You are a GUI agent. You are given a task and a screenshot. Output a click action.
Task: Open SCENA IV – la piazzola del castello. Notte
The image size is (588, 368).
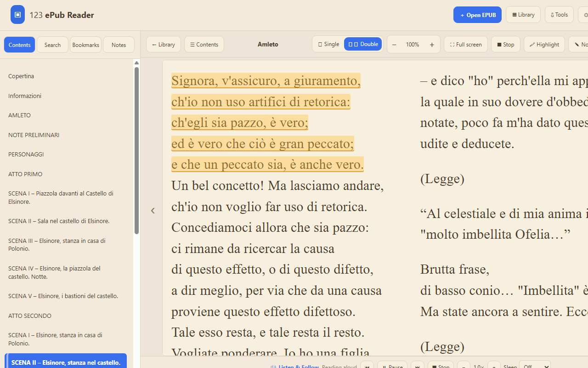66,272
